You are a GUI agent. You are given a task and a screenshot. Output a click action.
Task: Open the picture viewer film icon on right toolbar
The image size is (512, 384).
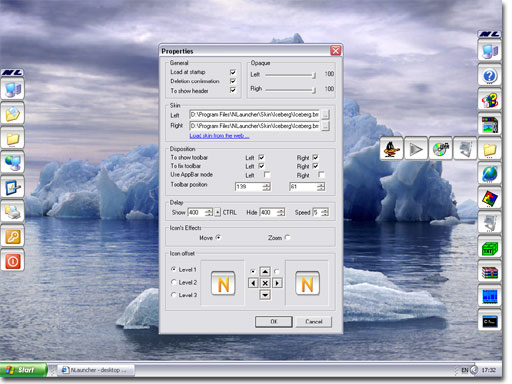coord(489,124)
